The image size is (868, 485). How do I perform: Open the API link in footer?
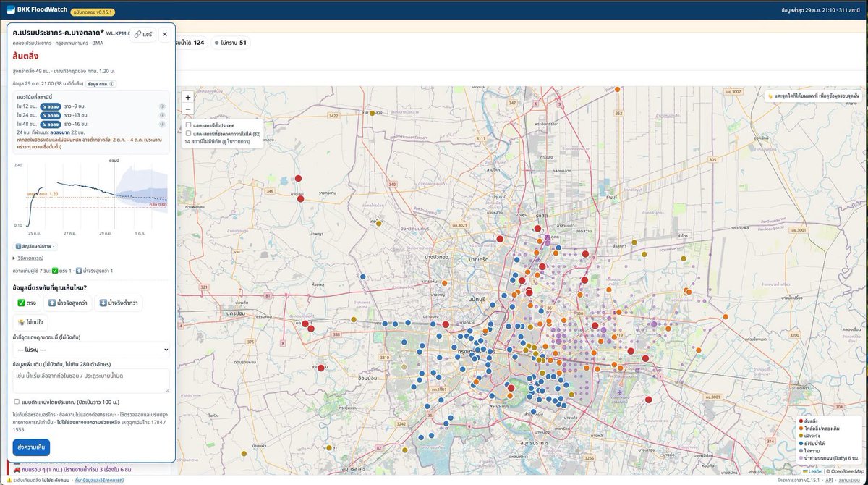click(x=830, y=480)
